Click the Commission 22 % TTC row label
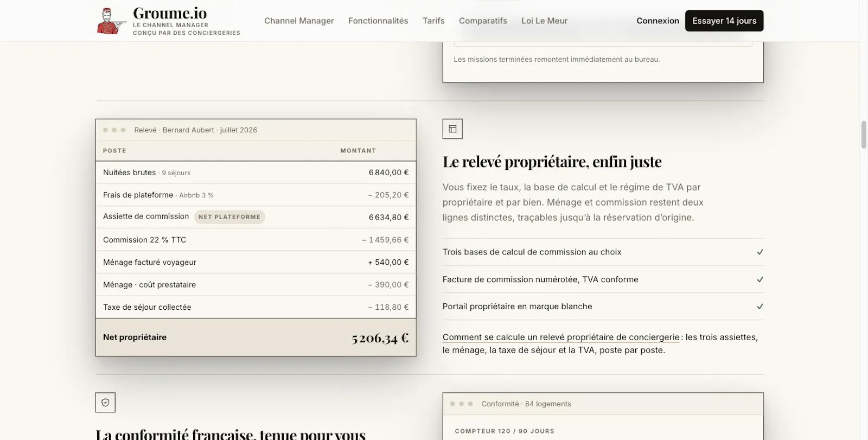868x440 pixels. pyautogui.click(x=145, y=240)
